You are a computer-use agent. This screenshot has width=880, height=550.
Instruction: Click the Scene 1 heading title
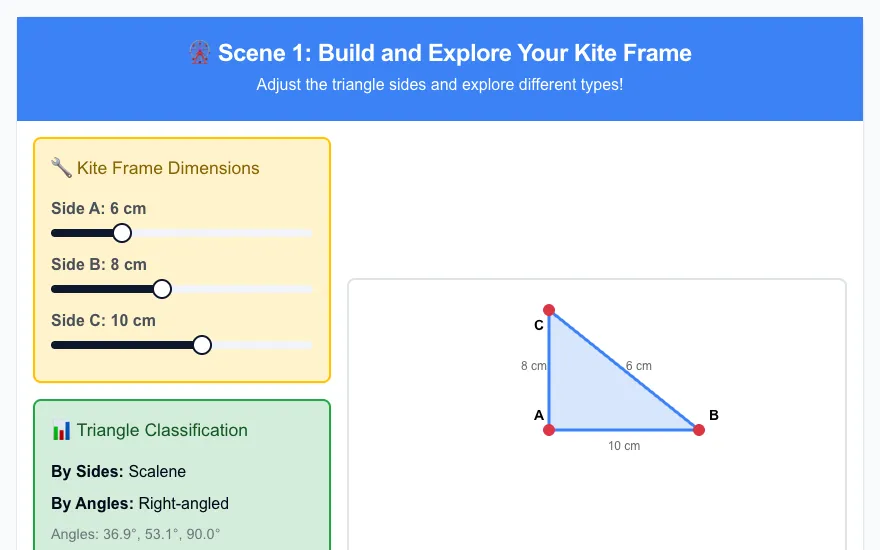pos(455,53)
